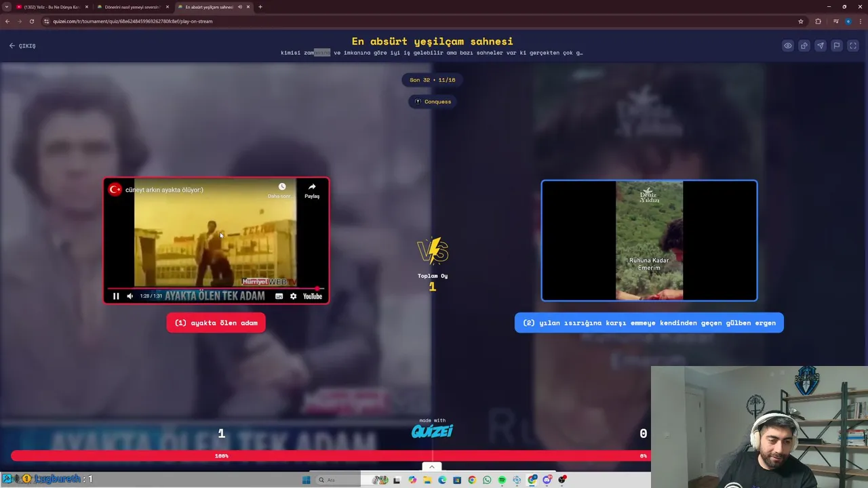
Task: Click the Conquess badge
Action: (433, 102)
